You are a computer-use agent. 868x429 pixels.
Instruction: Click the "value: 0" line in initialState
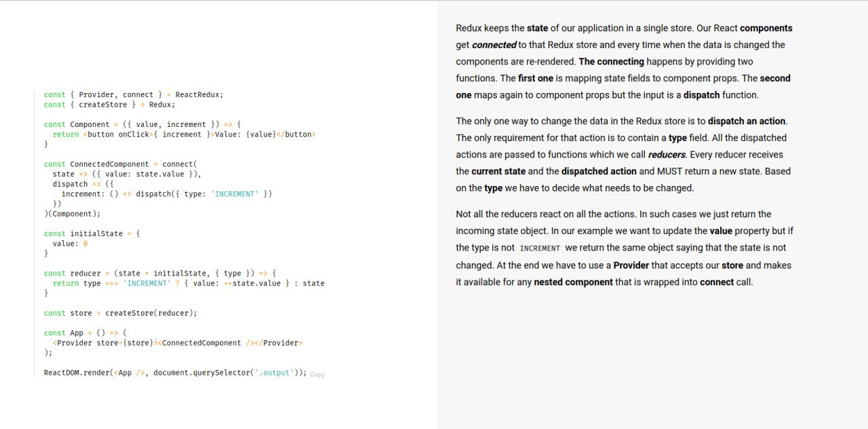tap(71, 243)
